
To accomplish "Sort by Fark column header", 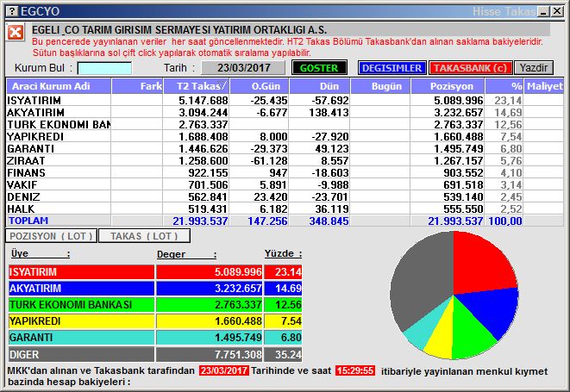I will (x=137, y=86).
